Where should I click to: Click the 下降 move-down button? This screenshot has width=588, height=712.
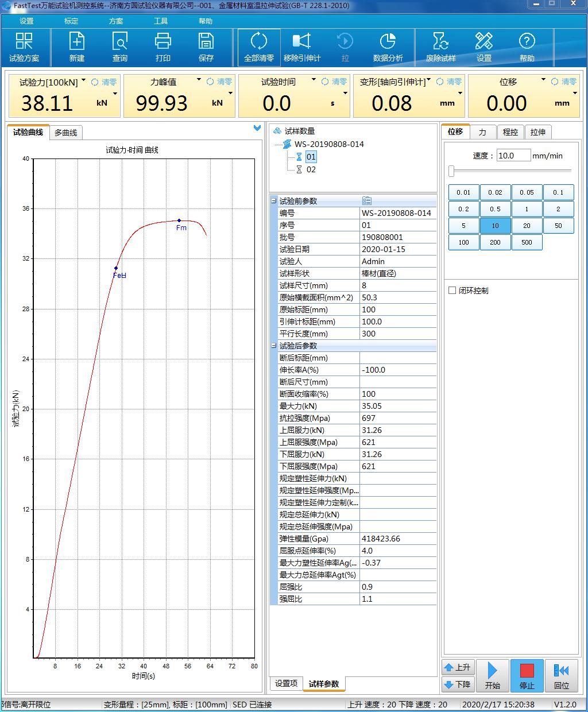coord(458,684)
